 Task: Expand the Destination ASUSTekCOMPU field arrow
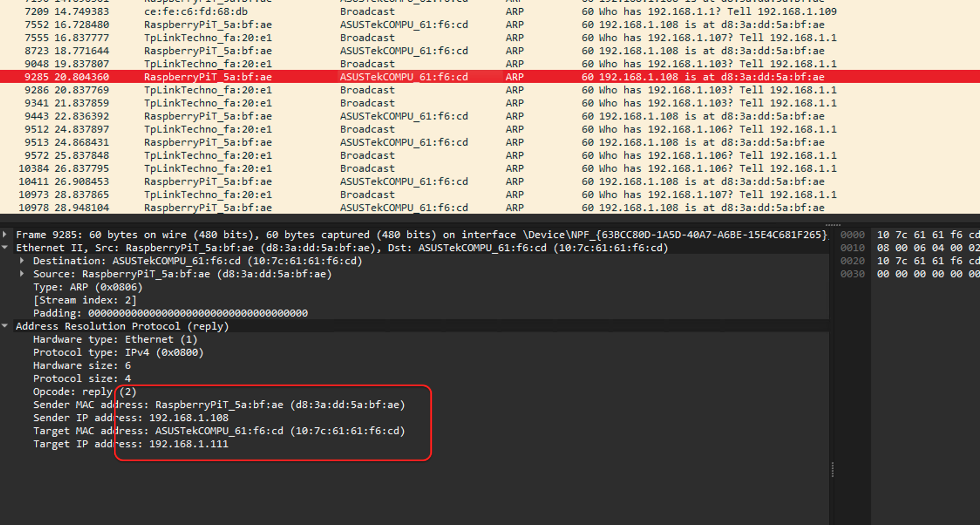[x=22, y=261]
